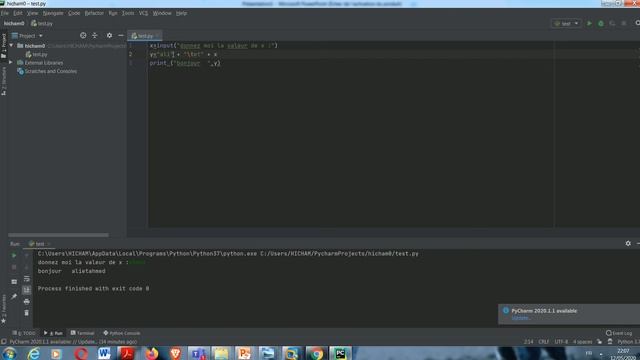Open the Window menu

coord(162,13)
